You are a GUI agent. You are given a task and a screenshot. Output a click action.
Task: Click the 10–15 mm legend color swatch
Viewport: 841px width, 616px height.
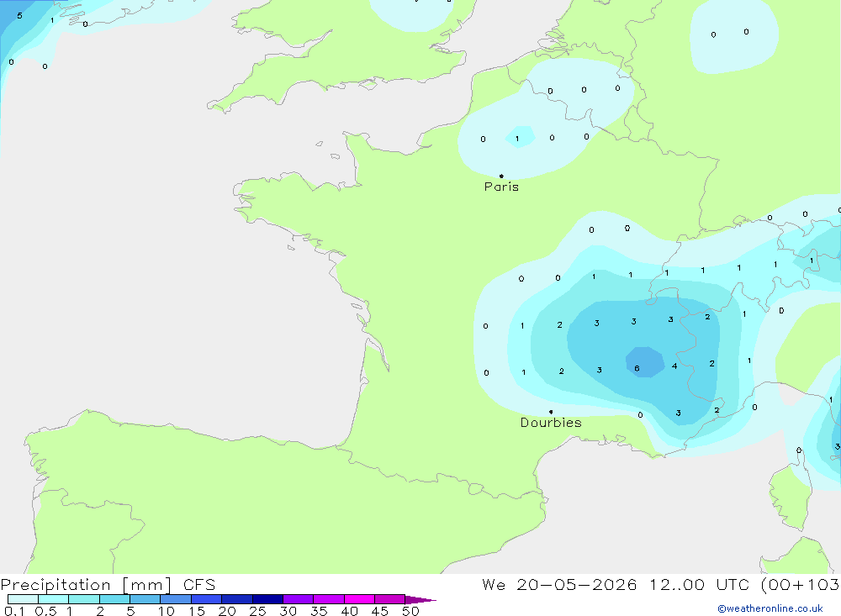[x=176, y=599]
